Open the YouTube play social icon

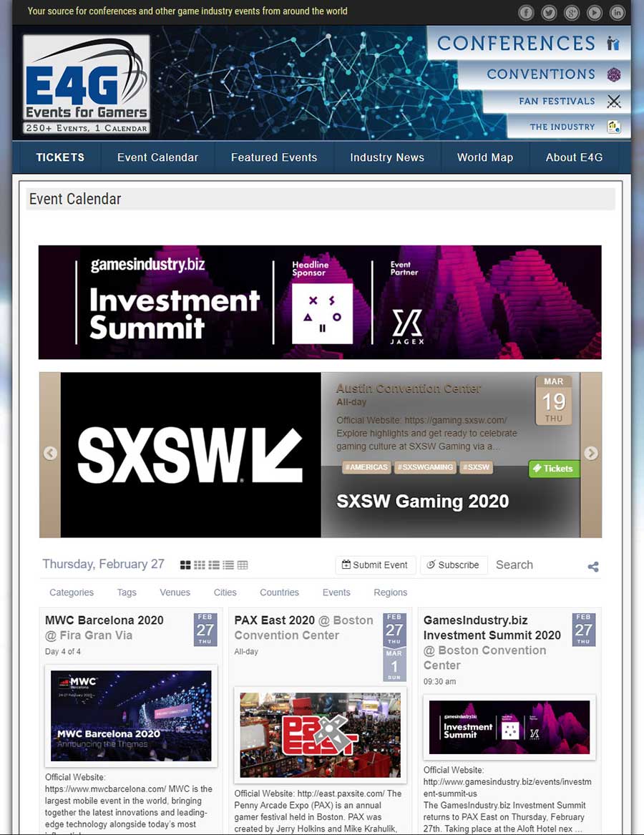pyautogui.click(x=595, y=12)
